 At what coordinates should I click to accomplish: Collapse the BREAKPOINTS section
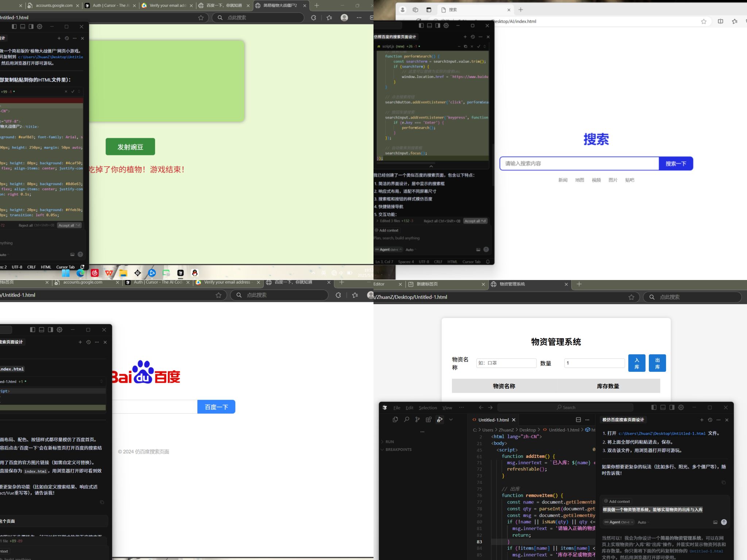click(398, 450)
